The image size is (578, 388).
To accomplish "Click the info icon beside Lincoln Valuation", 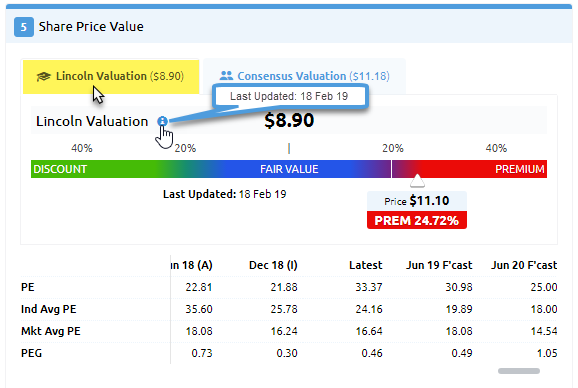I will [162, 121].
